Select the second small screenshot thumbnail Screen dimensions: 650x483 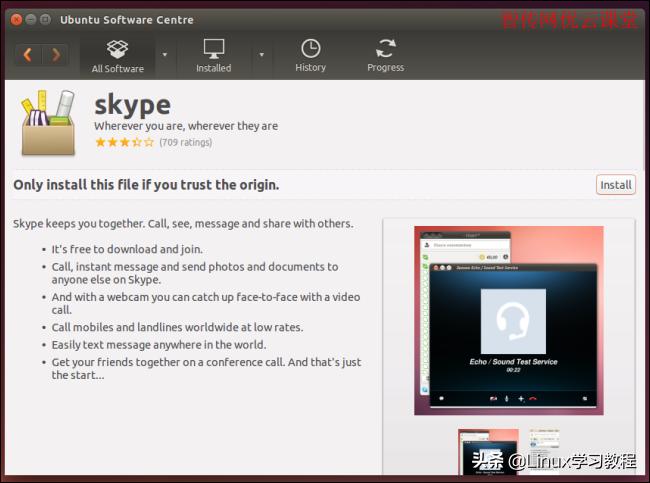click(545, 445)
